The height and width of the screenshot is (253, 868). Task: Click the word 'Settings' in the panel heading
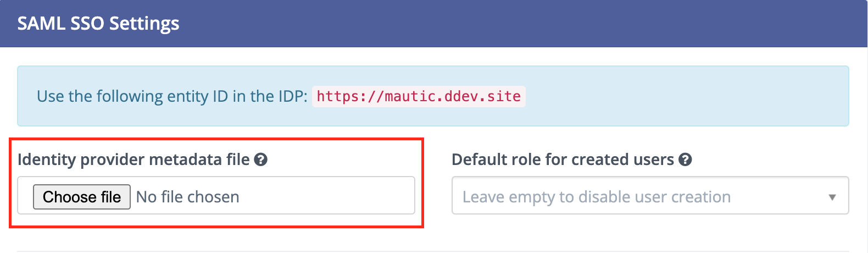pos(144,24)
